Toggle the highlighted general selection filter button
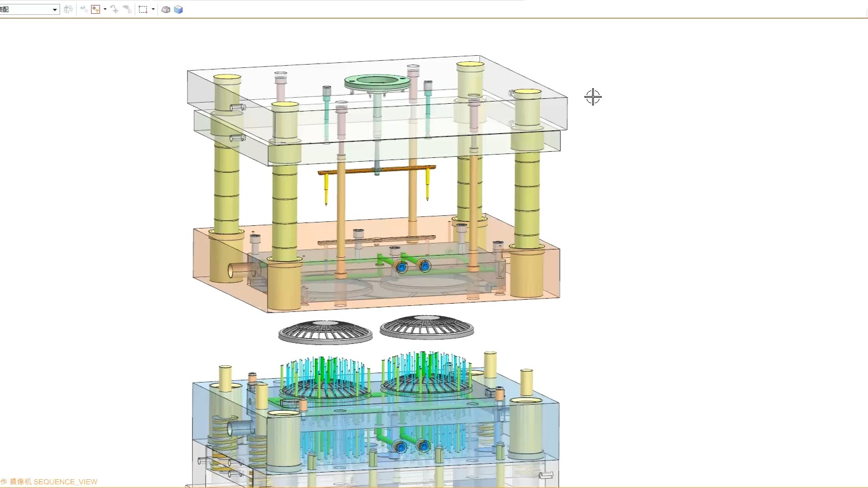 click(96, 9)
